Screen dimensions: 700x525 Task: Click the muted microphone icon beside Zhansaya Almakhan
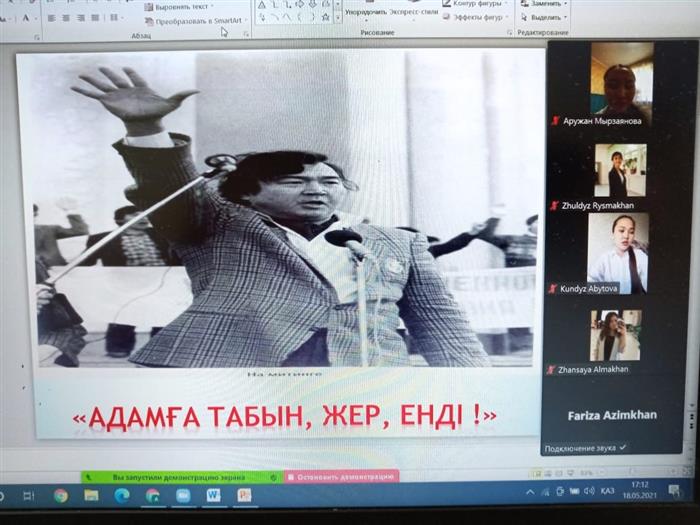554,370
